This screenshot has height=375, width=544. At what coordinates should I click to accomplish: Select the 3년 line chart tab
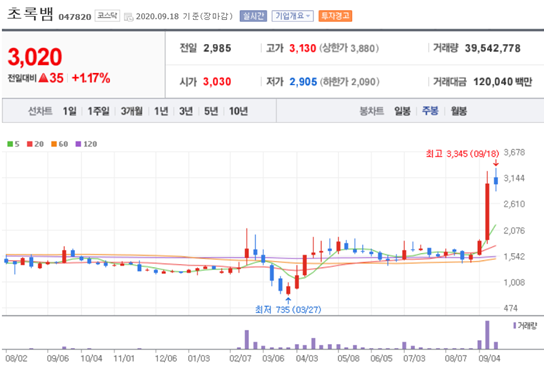click(x=186, y=111)
